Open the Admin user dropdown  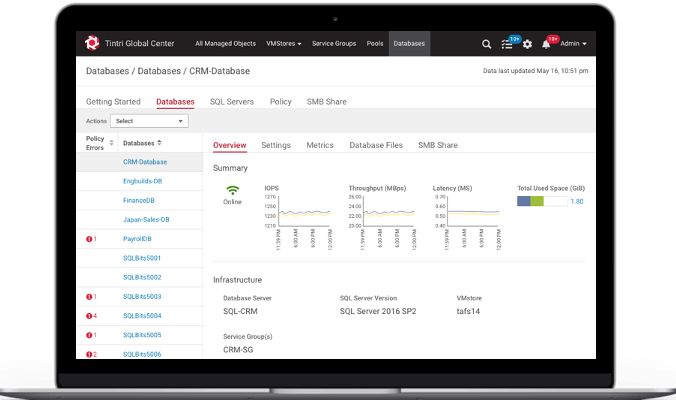tap(573, 44)
